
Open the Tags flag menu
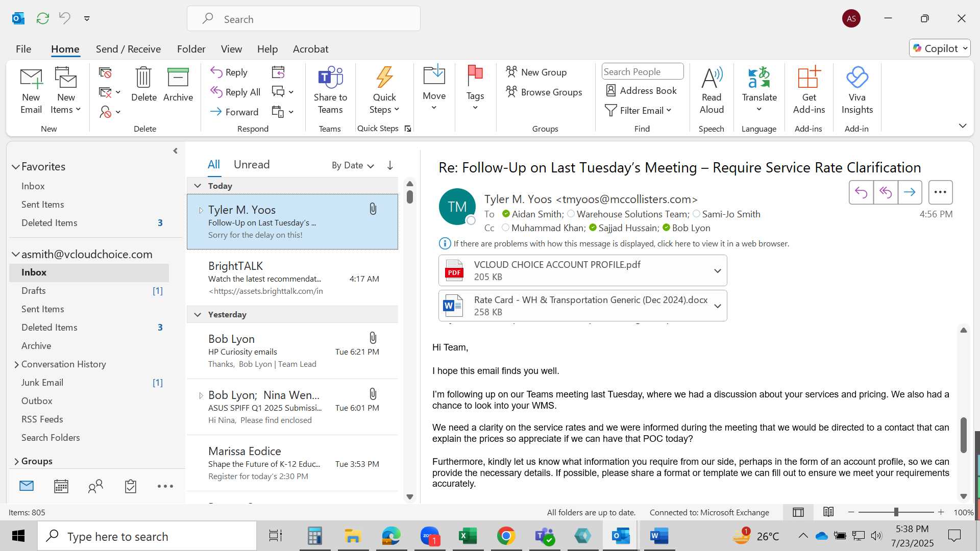click(x=475, y=88)
